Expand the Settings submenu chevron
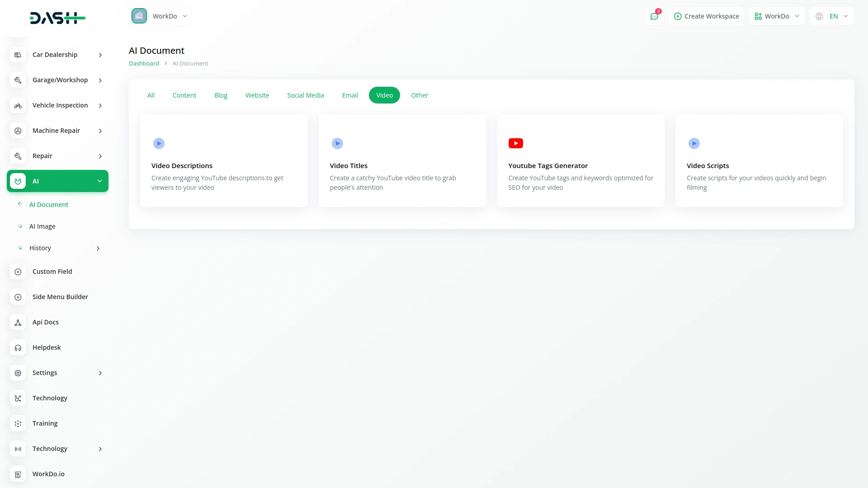Viewport: 868px width, 488px height. 100,373
